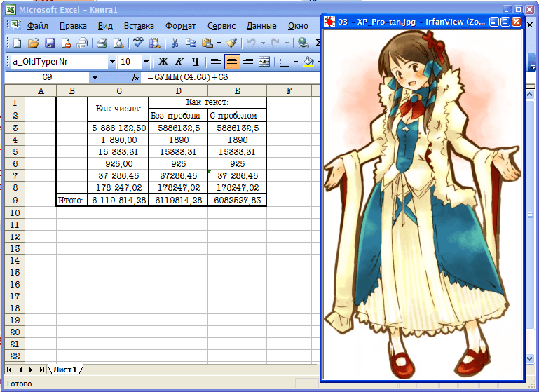Open the Окно menu

298,26
